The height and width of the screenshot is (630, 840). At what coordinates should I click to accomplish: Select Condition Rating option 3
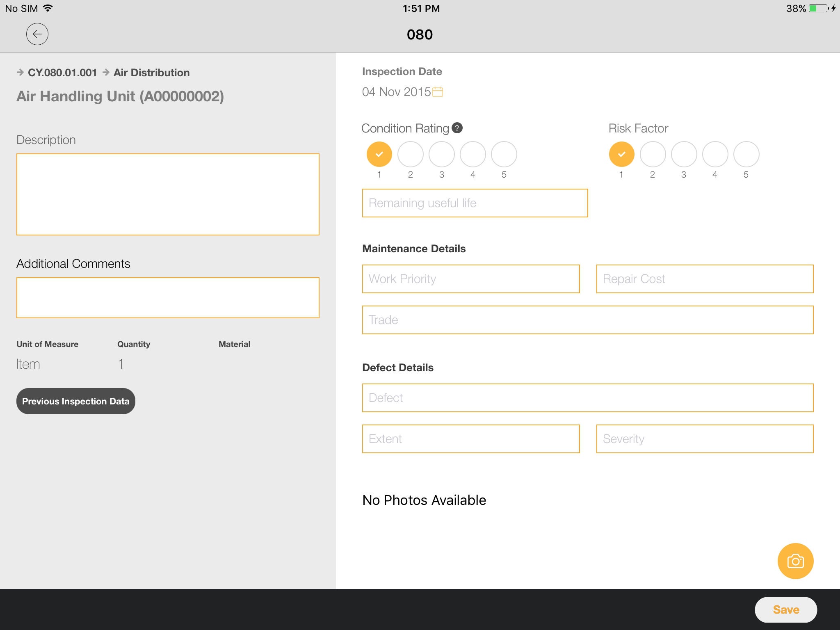click(x=442, y=153)
